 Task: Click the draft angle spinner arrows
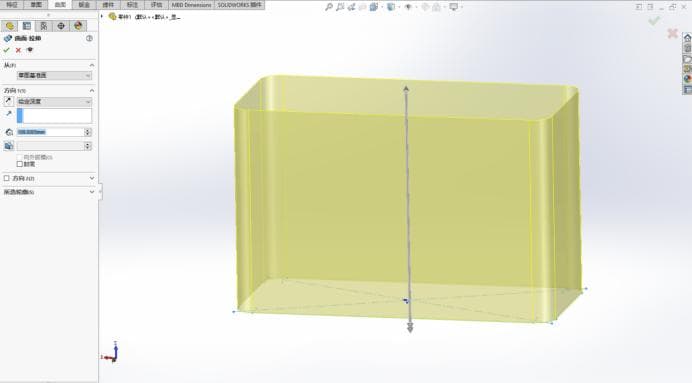pos(88,146)
